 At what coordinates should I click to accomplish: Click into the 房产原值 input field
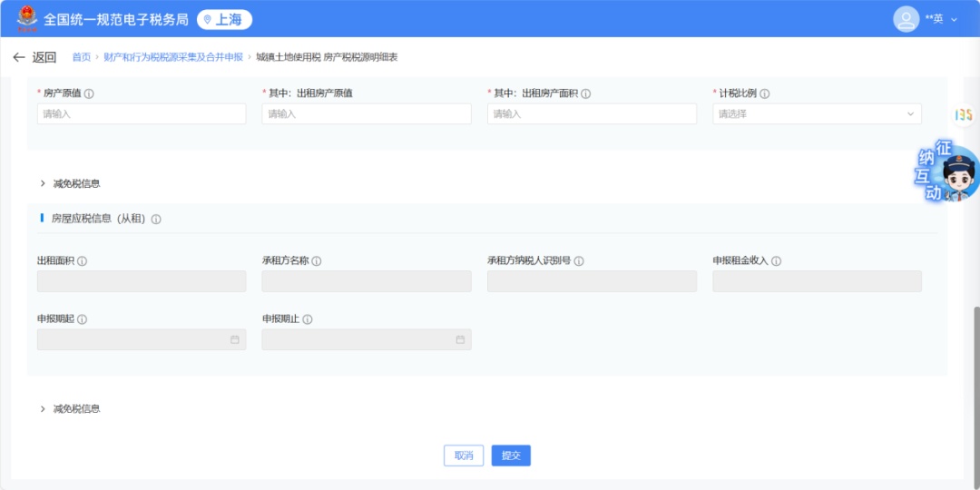(x=142, y=114)
